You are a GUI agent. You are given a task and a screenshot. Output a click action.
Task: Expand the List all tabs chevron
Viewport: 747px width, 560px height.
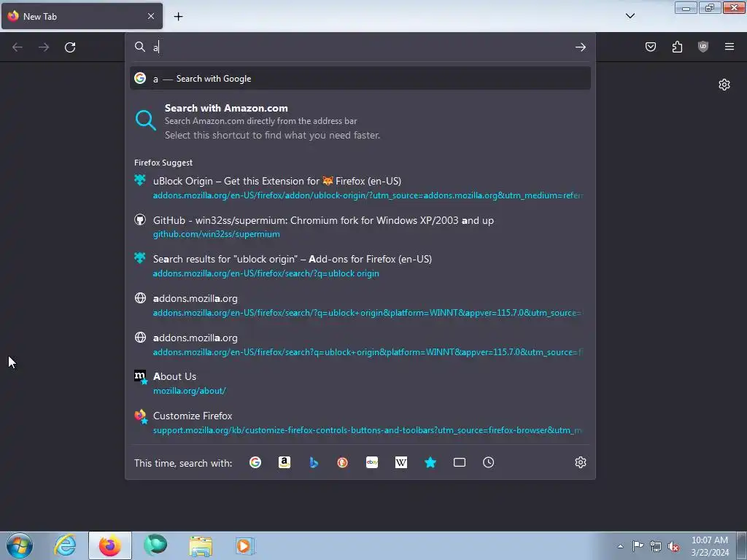(630, 16)
